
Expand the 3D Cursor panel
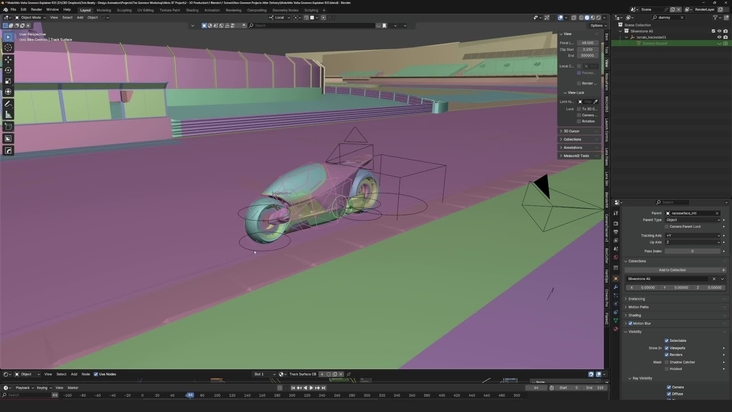click(579, 131)
